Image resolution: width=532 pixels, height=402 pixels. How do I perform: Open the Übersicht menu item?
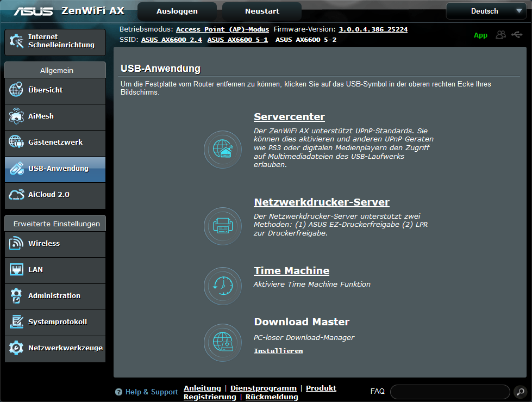click(55, 91)
